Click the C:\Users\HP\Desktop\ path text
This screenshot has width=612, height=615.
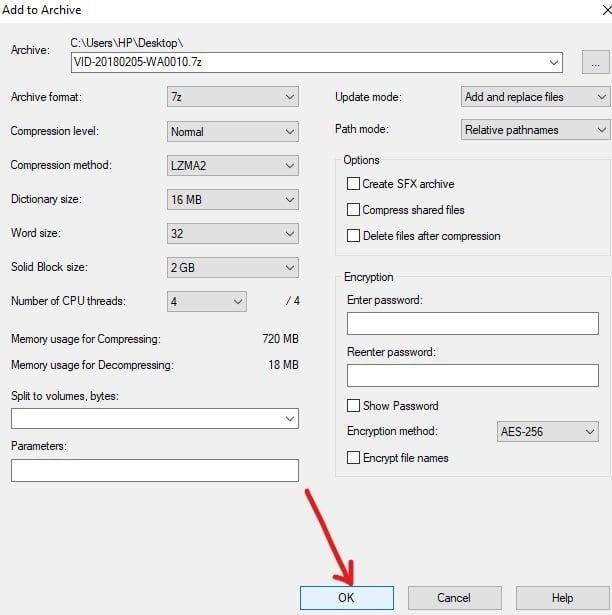pos(127,43)
